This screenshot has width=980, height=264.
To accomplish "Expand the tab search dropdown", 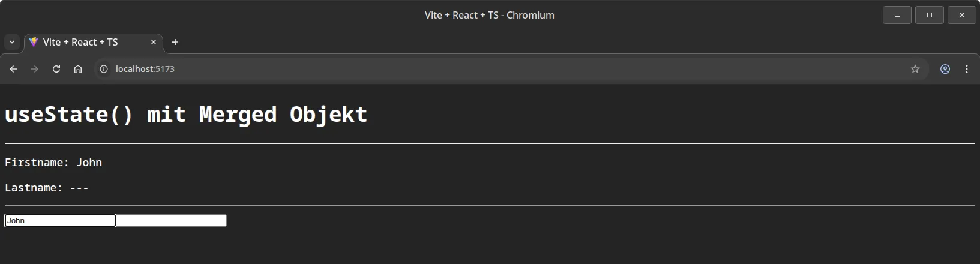I will point(12,42).
